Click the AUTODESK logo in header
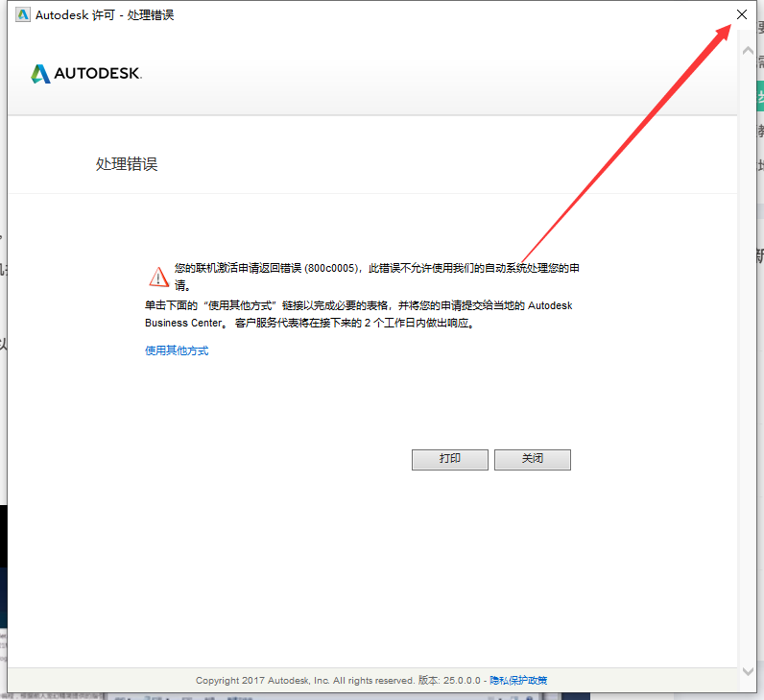 tap(86, 74)
